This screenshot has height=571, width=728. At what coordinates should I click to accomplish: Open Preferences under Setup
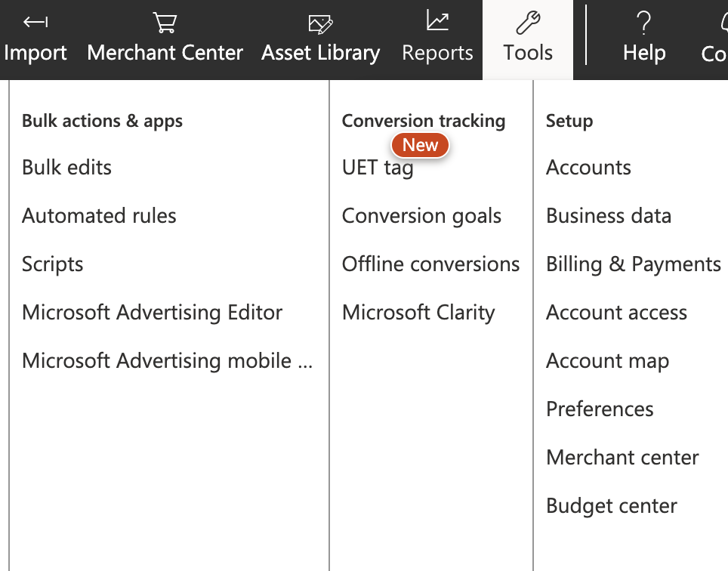click(600, 409)
